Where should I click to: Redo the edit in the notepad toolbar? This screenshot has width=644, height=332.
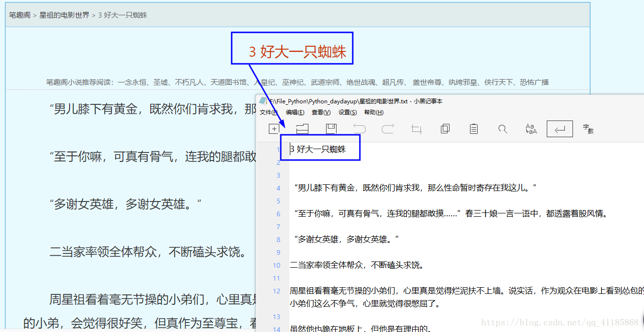(388, 129)
